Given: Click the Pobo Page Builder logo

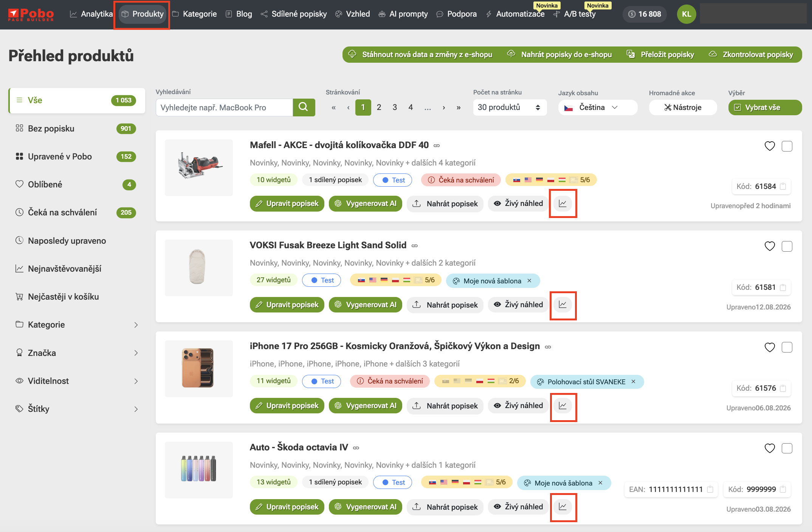Looking at the screenshot, I should click(x=31, y=14).
